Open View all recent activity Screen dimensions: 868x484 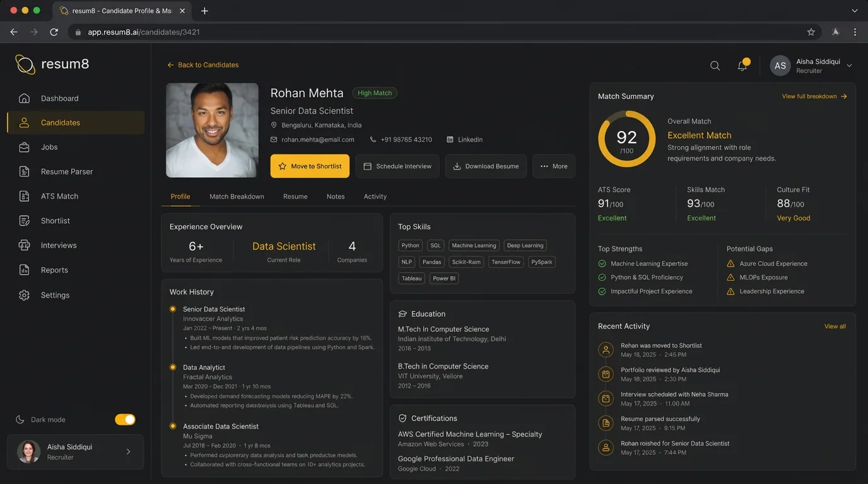(x=835, y=326)
